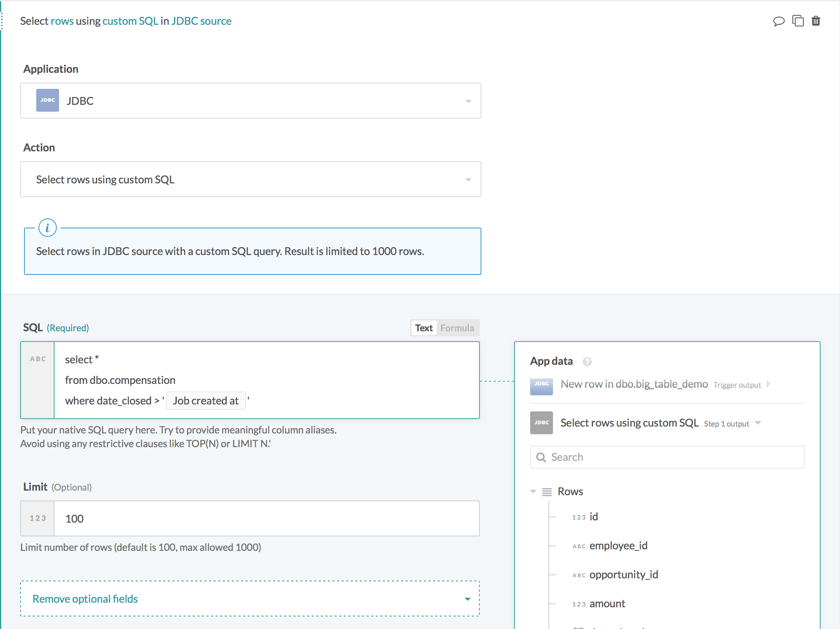Click the JDBC source link in the step title
The image size is (840, 629).
201,21
